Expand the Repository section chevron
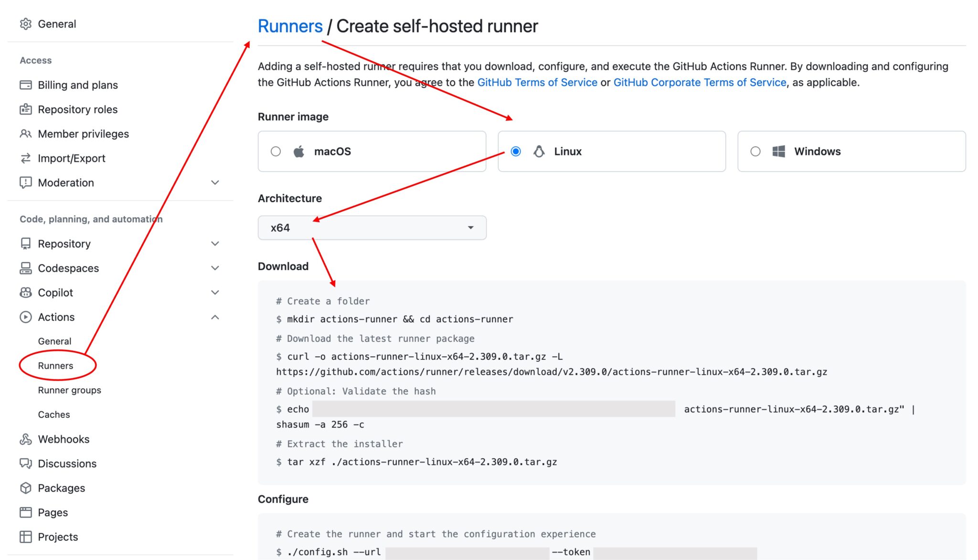This screenshot has width=978, height=560. pyautogui.click(x=215, y=243)
